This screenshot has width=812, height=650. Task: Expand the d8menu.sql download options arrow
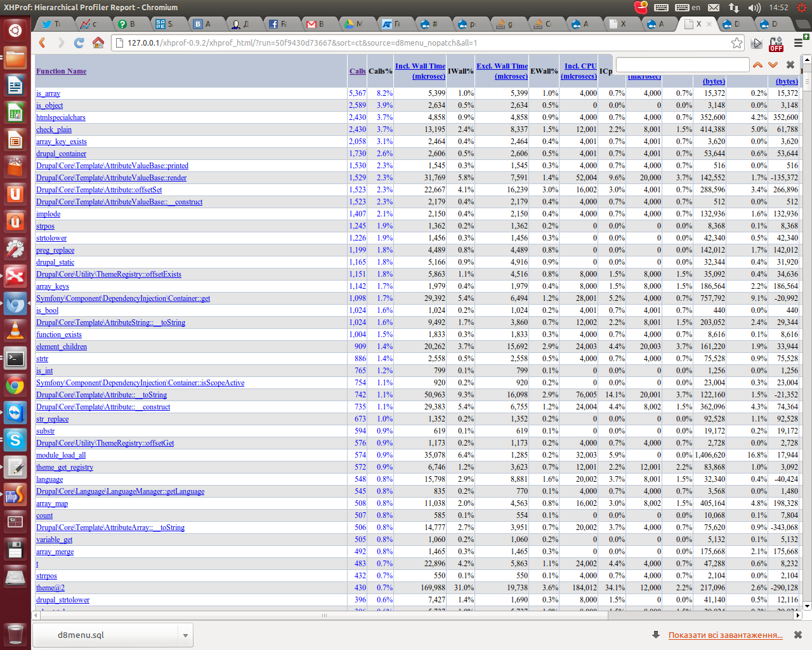coord(185,635)
